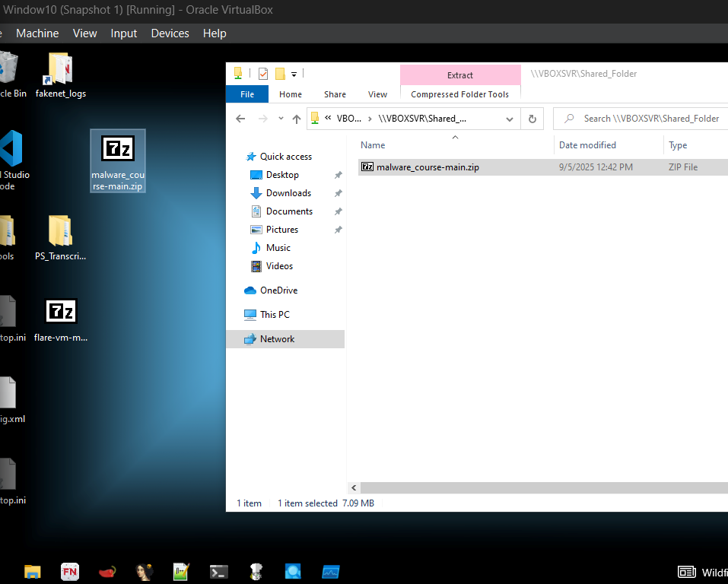728x584 pixels.
Task: Go forward in Explorer navigation
Action: (262, 119)
